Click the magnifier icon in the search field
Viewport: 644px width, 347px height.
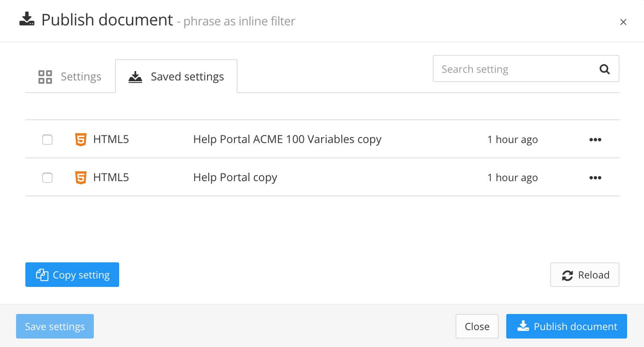click(604, 69)
